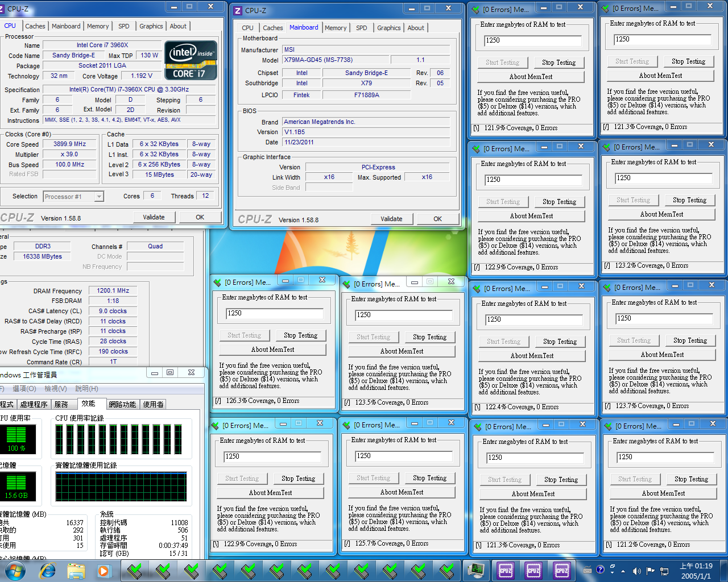
Task: Open the Windows Start menu orb
Action: click(15, 570)
